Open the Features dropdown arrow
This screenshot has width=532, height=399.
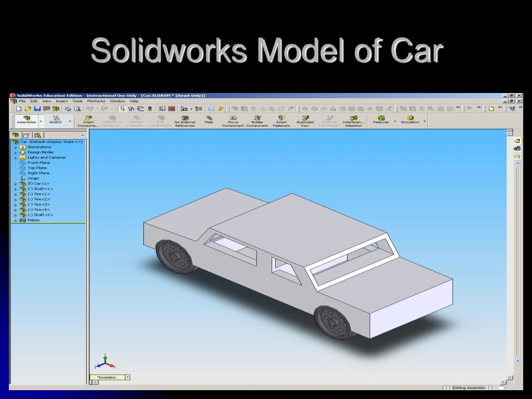click(395, 121)
